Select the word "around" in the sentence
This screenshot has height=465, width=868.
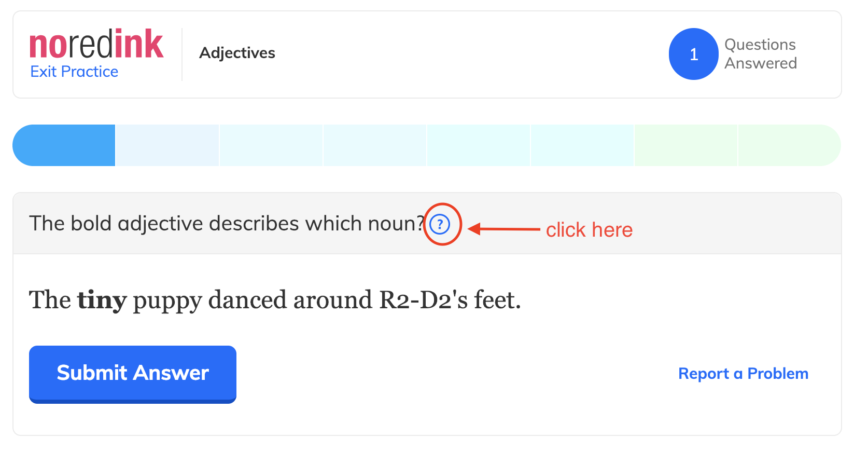[333, 300]
